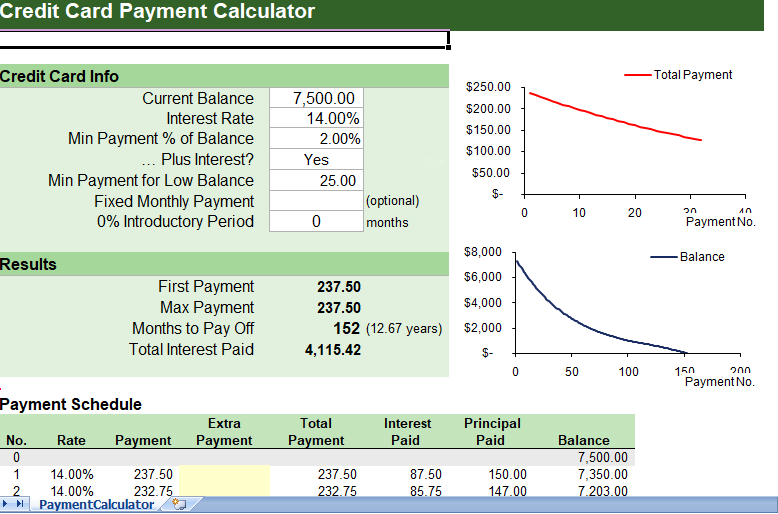Click the row 1 Principal Paid 150.00

point(508,474)
